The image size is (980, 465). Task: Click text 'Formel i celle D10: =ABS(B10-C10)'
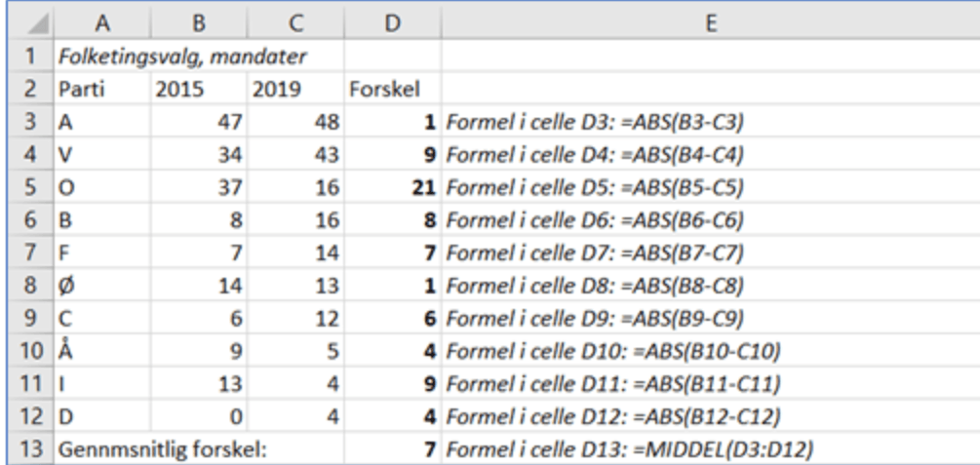(613, 351)
